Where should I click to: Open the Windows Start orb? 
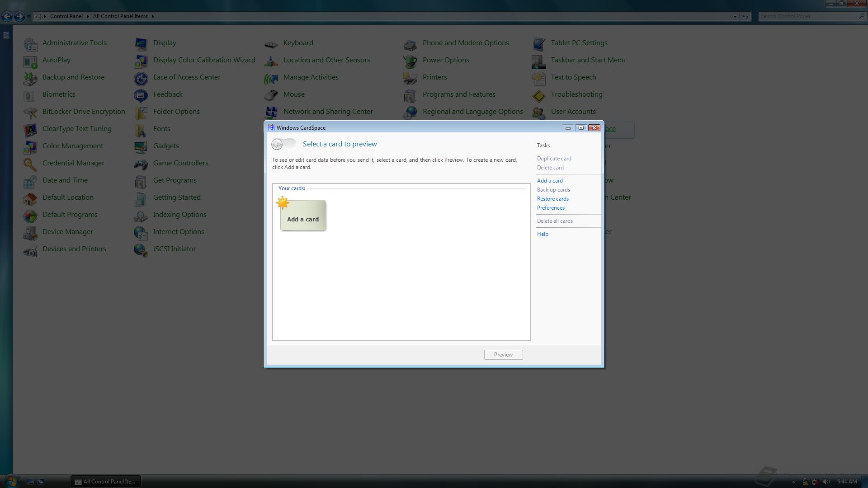12,481
